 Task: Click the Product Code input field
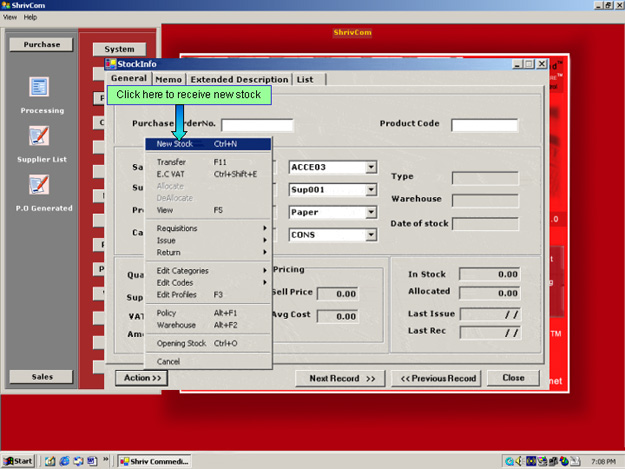click(484, 126)
